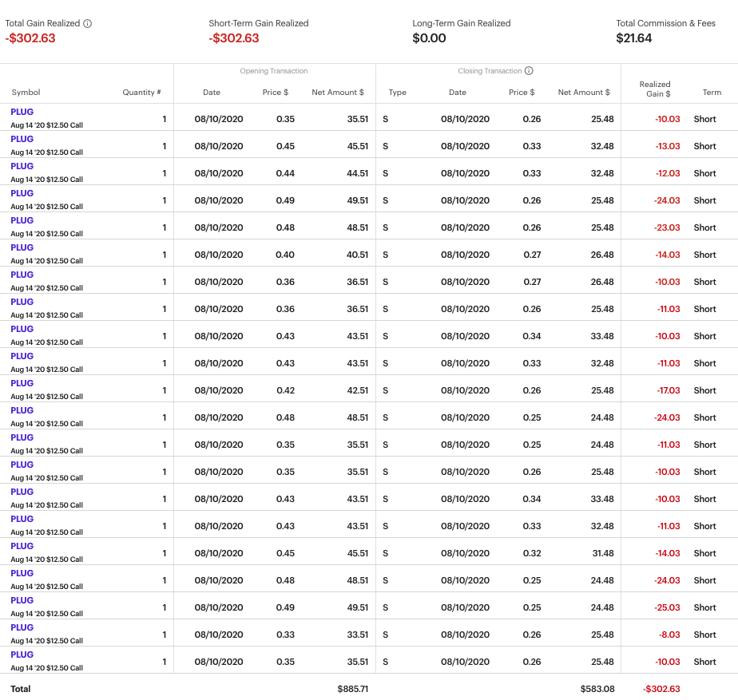
Task: Sort by Opening Transaction Date header
Action: [212, 93]
